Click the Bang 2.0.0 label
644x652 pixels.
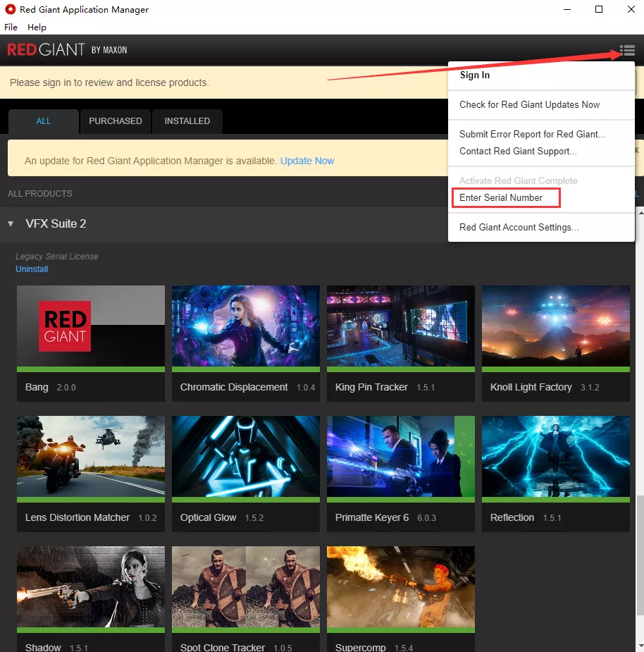[50, 387]
